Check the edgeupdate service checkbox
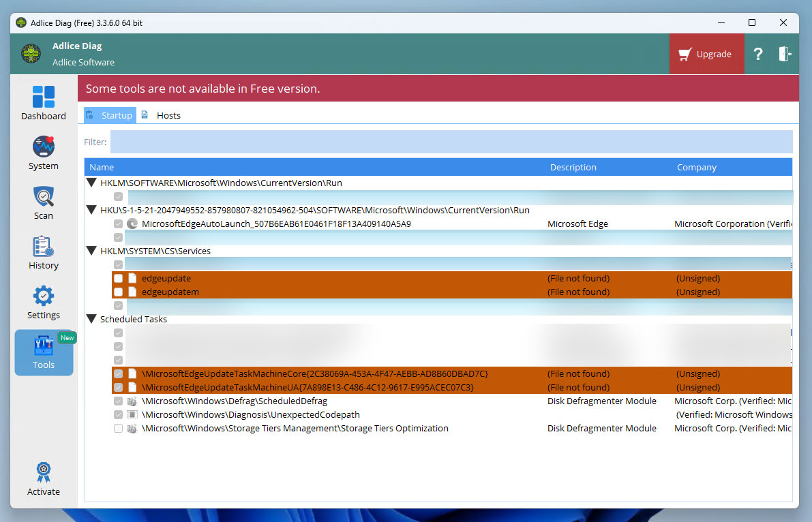Viewport: 812px width, 522px height. click(119, 279)
